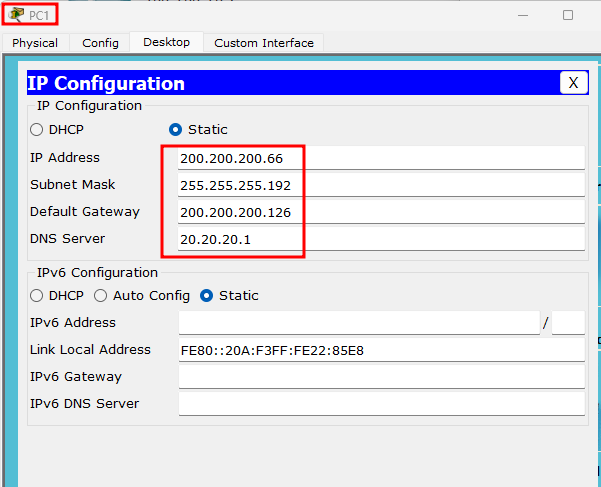The image size is (601, 487).
Task: Click the empty IPv6 Gateway field
Action: tap(382, 377)
